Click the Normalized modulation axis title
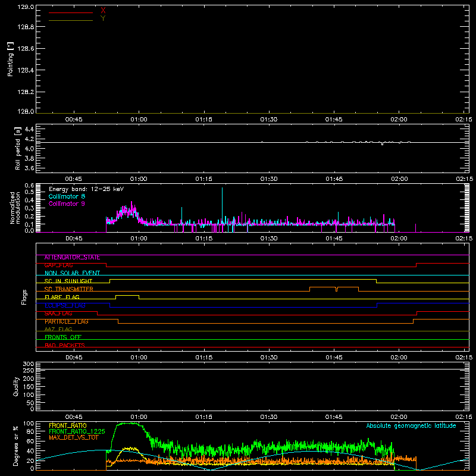476x476 pixels. 15,208
